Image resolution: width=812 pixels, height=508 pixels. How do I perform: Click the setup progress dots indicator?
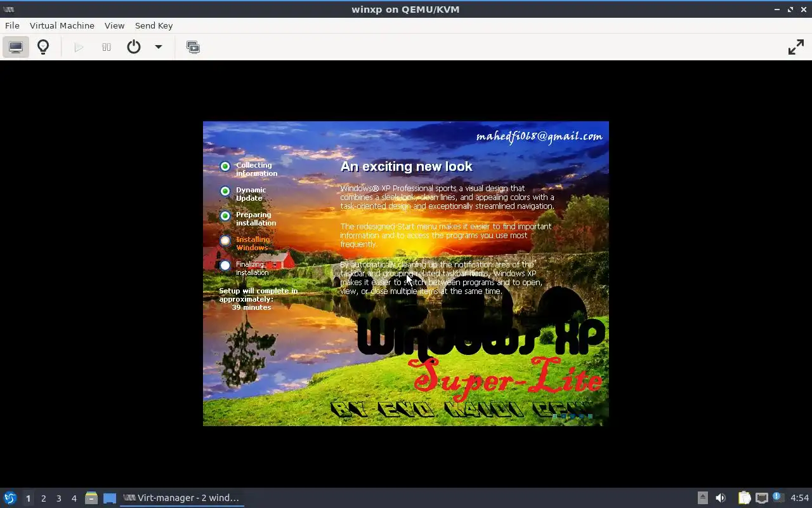(x=572, y=417)
